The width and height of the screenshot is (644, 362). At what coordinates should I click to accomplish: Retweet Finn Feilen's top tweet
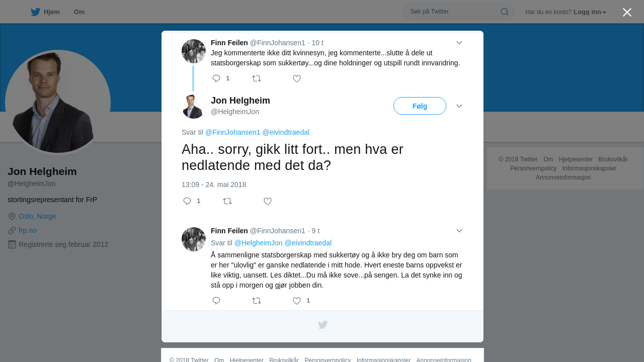[x=257, y=78]
